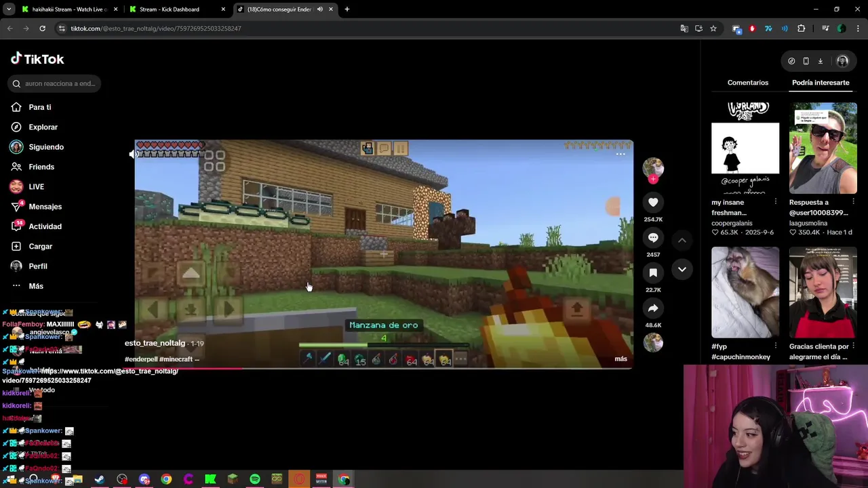Open Chrome three-dots menu
This screenshot has height=488, width=868.
tap(858, 28)
